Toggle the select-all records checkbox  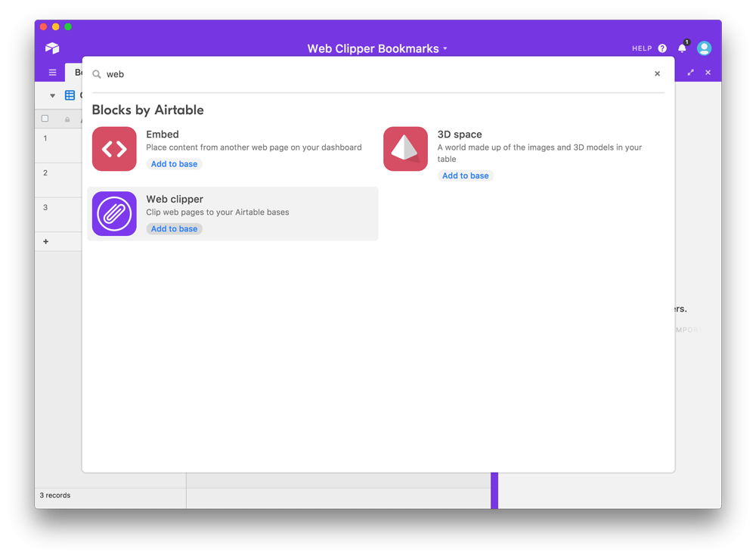(x=45, y=119)
